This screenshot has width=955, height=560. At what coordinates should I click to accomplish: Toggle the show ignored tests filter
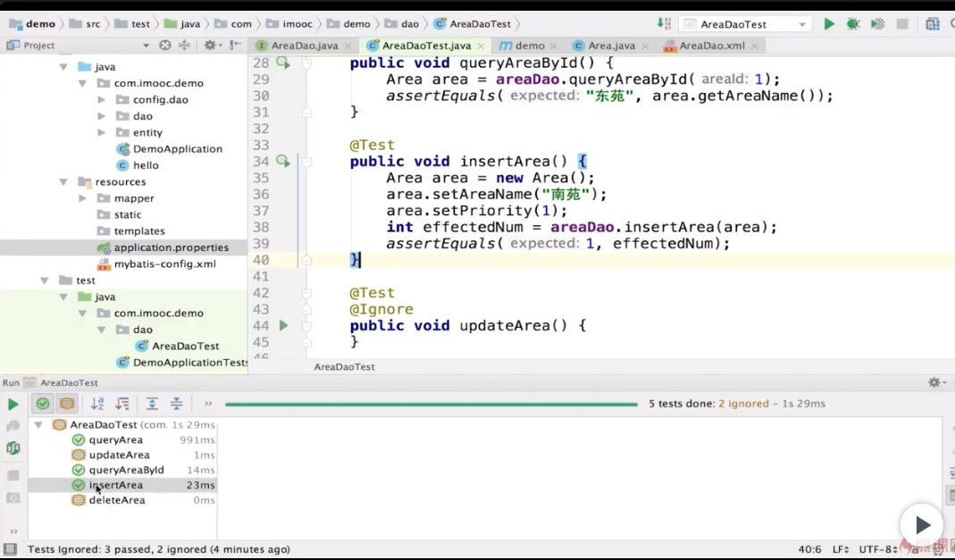(x=67, y=404)
